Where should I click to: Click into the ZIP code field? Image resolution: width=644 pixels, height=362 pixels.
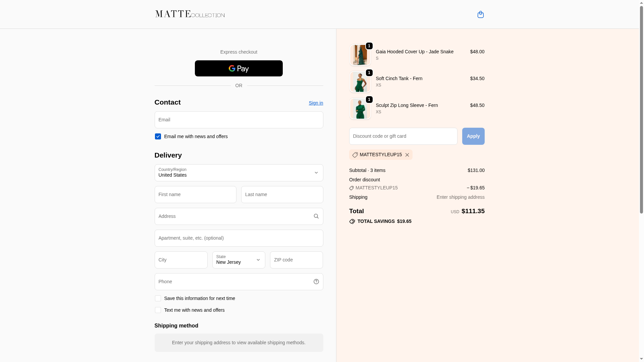tap(296, 260)
